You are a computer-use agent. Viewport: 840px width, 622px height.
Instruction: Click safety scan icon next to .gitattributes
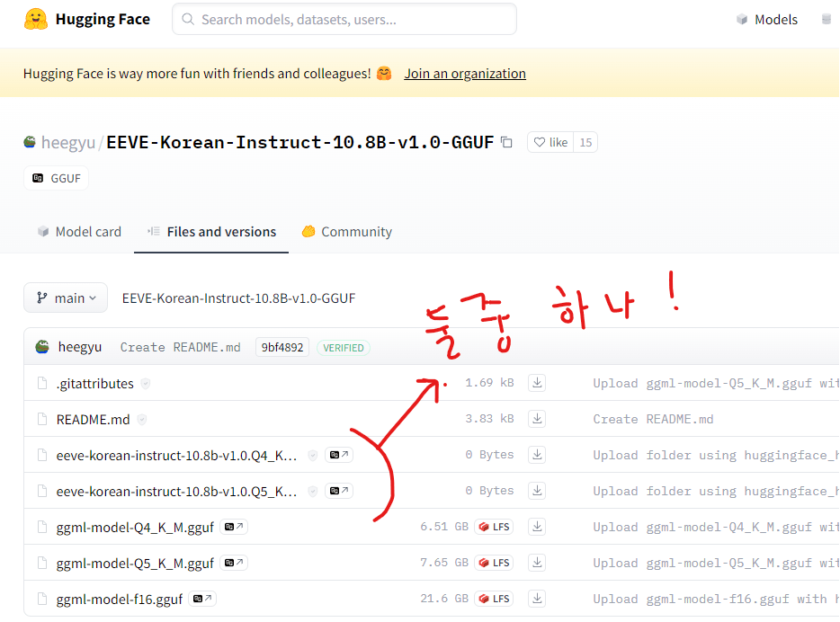[x=145, y=384]
